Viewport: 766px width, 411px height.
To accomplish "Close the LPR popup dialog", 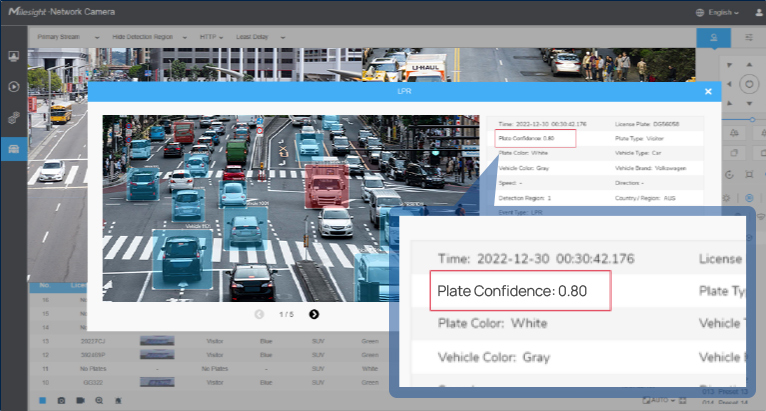I will coord(708,91).
